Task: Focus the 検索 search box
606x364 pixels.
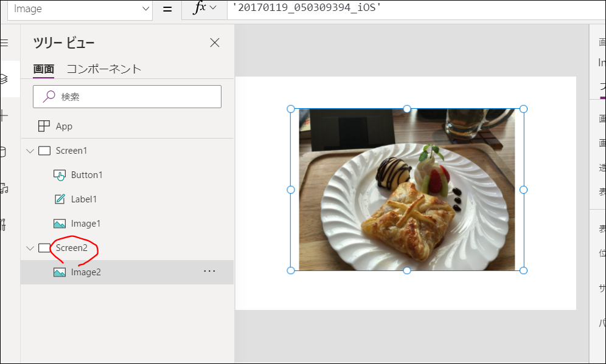Action: point(127,97)
